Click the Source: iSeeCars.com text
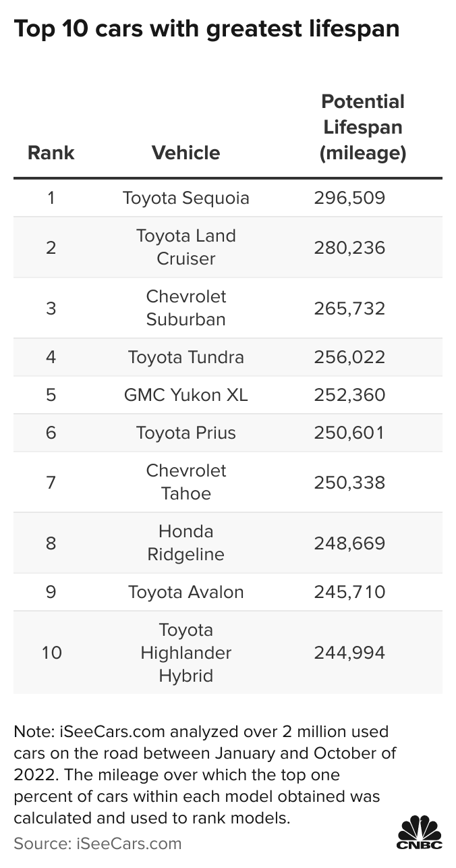456x868 pixels. pos(98,843)
